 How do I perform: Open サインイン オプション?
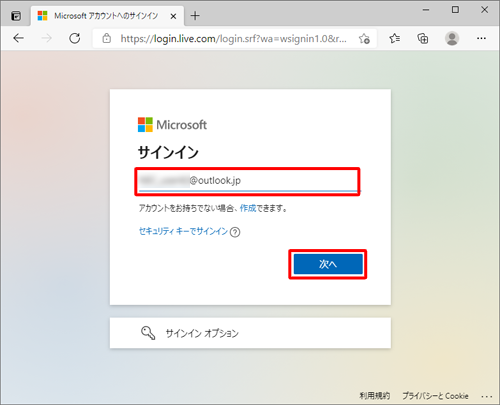(x=250, y=333)
